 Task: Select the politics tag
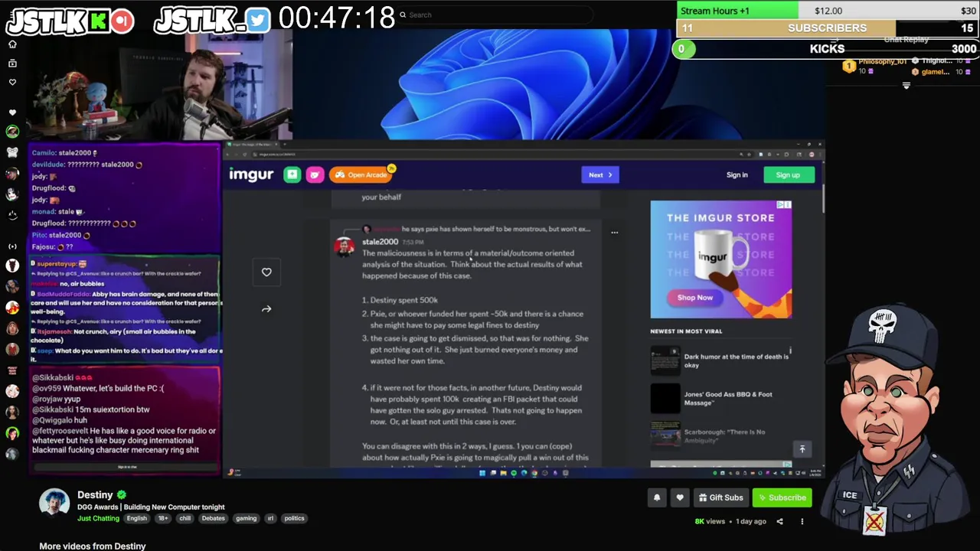pyautogui.click(x=295, y=518)
